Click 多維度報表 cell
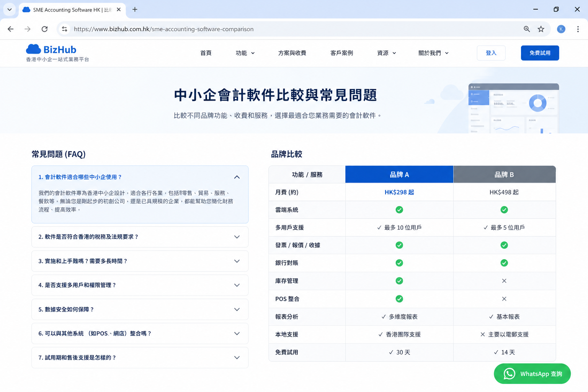588x392 pixels. click(399, 317)
